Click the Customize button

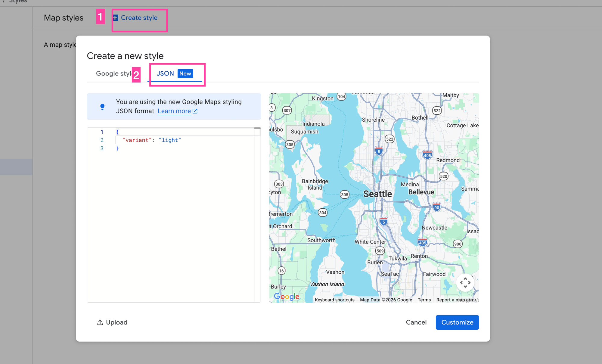pyautogui.click(x=457, y=322)
